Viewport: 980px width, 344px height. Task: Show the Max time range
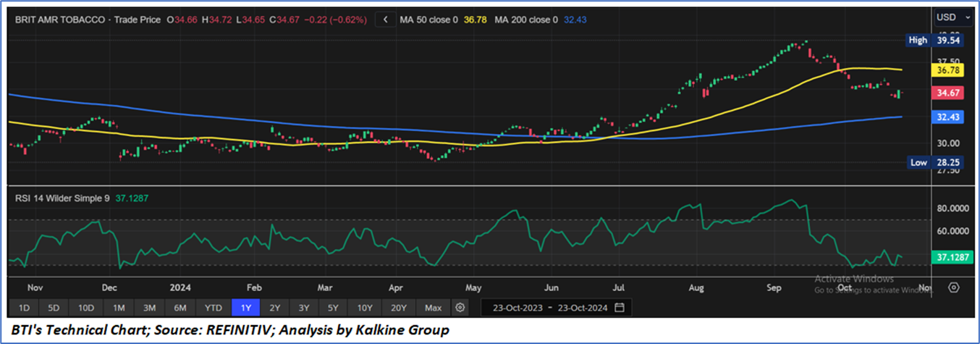click(x=433, y=308)
